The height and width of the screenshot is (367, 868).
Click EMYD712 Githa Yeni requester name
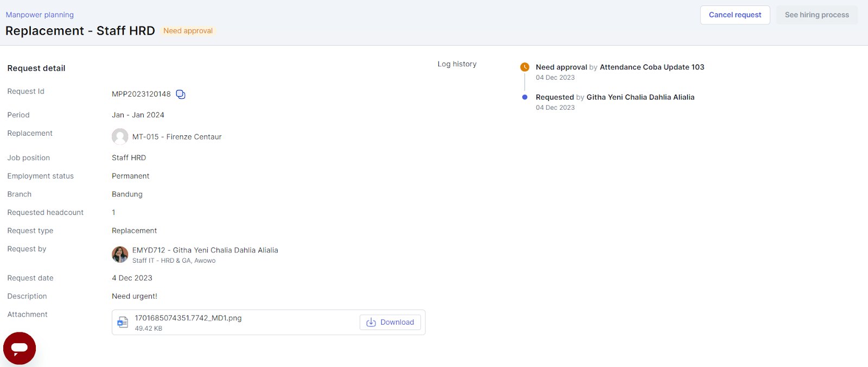coord(205,250)
